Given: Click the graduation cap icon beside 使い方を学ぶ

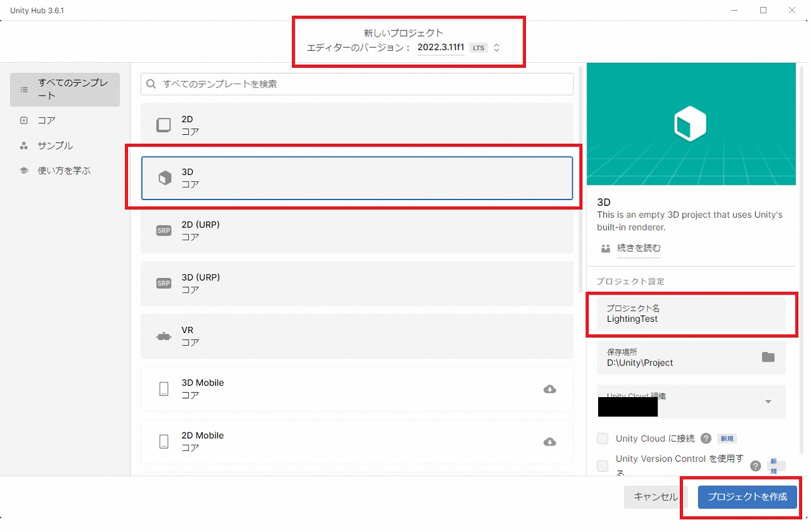Looking at the screenshot, I should (24, 170).
